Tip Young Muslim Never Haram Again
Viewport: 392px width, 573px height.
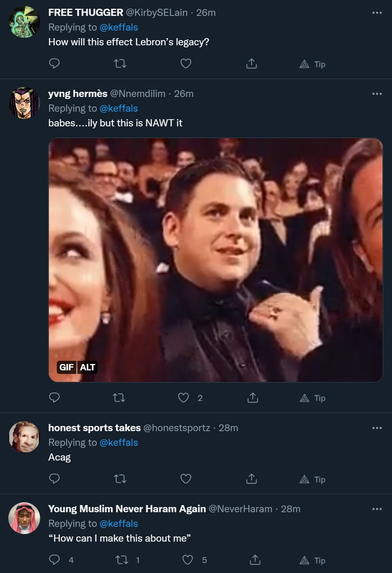coord(313,560)
